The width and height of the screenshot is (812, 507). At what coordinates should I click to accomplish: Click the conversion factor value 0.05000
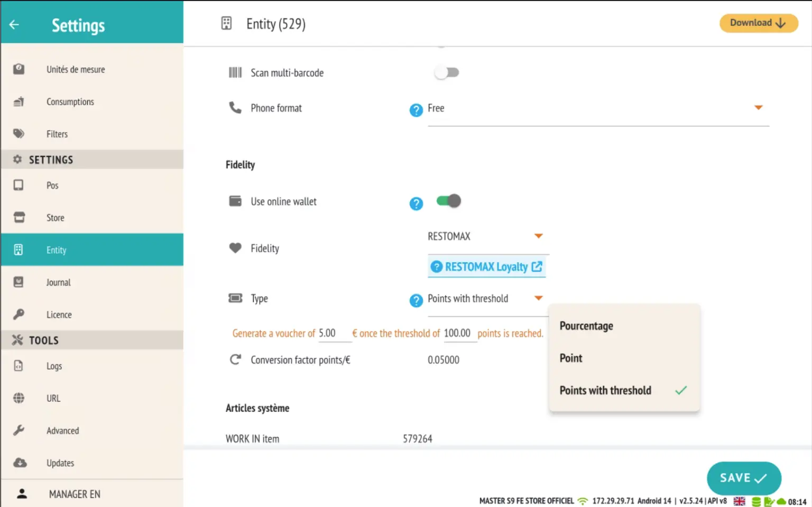tap(444, 360)
